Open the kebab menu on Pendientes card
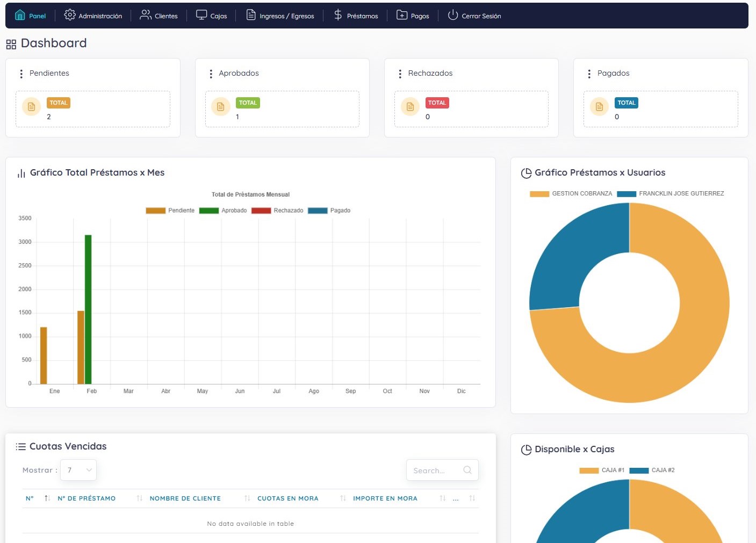This screenshot has height=543, width=756. tap(21, 73)
